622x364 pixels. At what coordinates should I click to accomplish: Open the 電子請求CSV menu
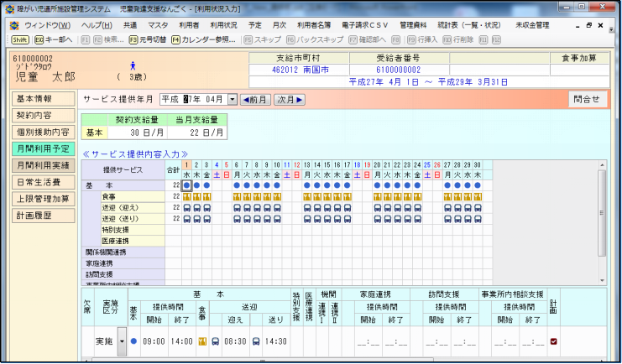[x=364, y=25]
